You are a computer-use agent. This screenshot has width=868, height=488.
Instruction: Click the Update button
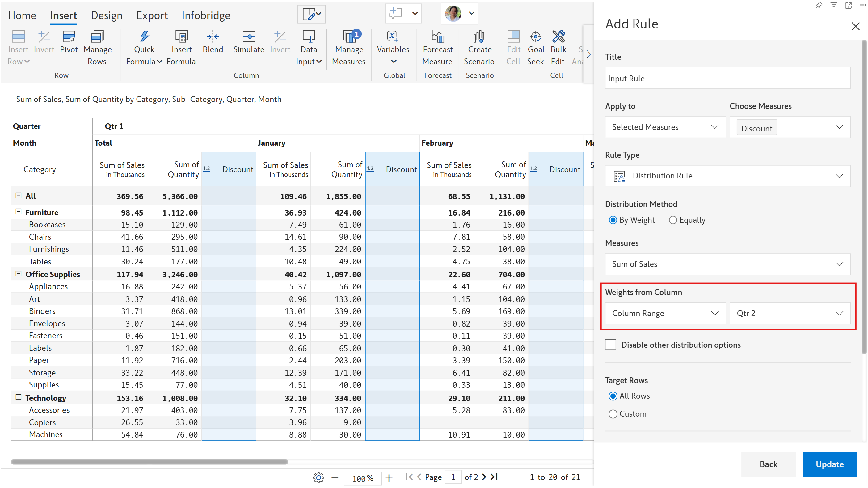click(829, 464)
